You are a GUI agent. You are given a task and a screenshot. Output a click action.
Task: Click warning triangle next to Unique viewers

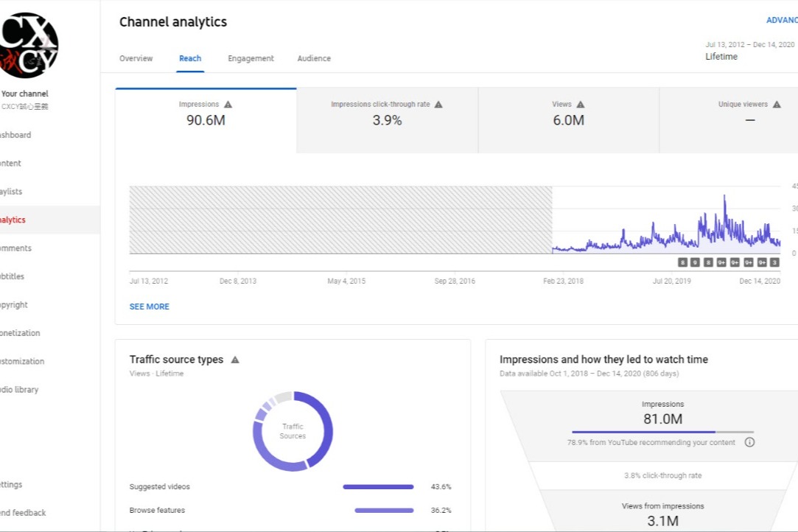pyautogui.click(x=777, y=105)
